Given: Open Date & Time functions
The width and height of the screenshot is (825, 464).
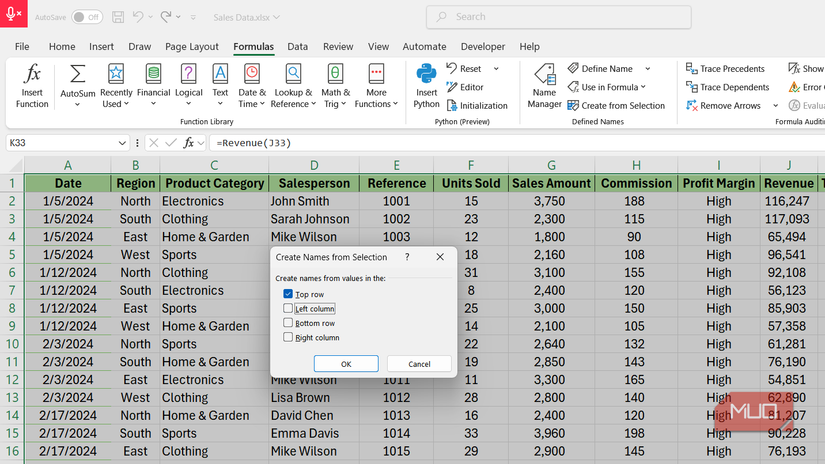Looking at the screenshot, I should [251, 86].
